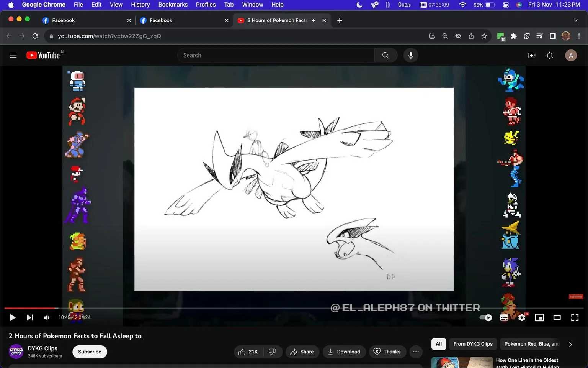Click the URL address bar
This screenshot has height=368, width=588.
(x=237, y=36)
